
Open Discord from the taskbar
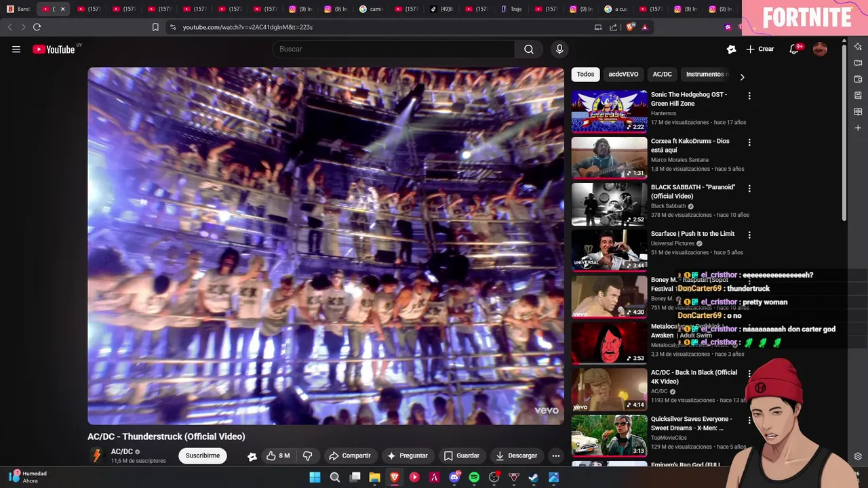coord(454,477)
